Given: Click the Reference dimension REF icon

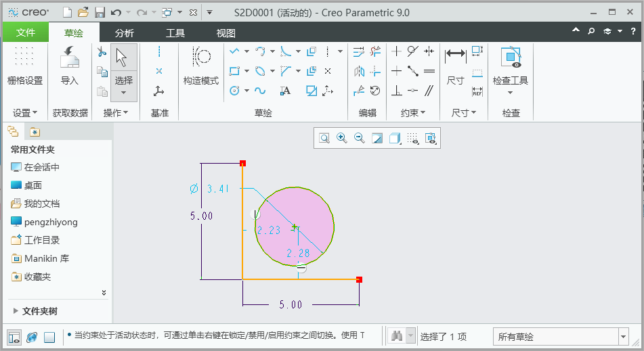Looking at the screenshot, I should [477, 91].
